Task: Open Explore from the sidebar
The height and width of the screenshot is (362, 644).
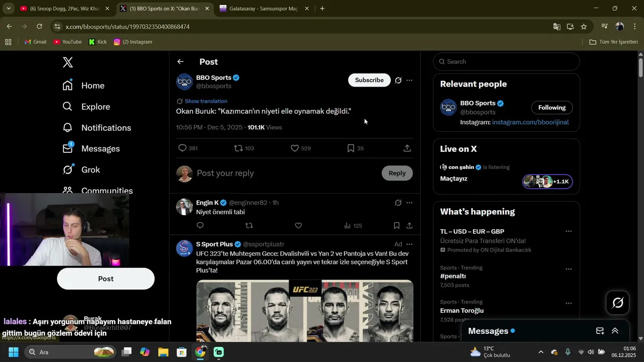Action: (86, 107)
